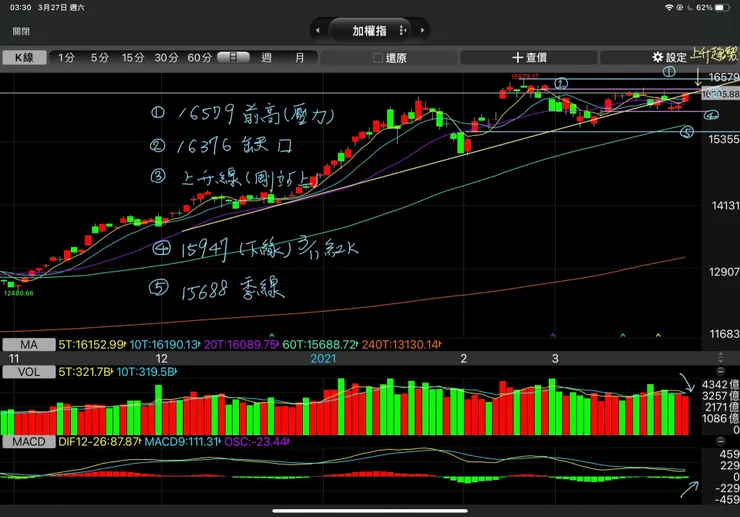Switch to the 週 weekly chart
This screenshot has height=517, width=740.
[x=267, y=58]
